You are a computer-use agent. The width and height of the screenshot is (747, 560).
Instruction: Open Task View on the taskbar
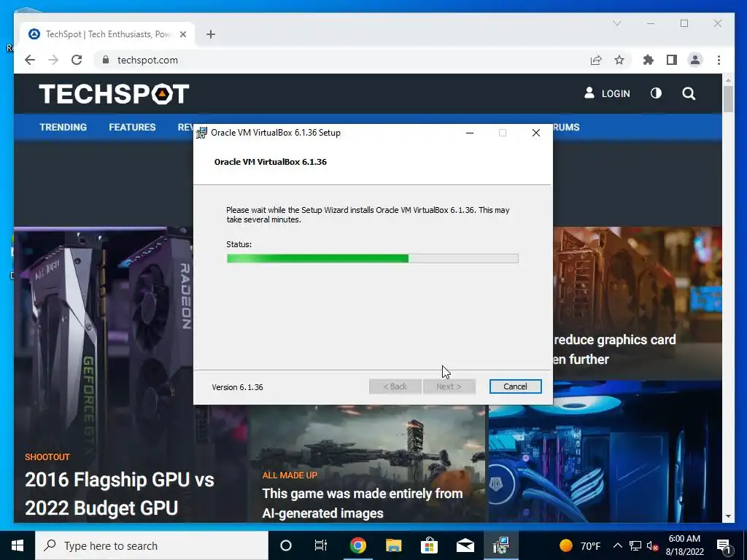click(x=321, y=545)
